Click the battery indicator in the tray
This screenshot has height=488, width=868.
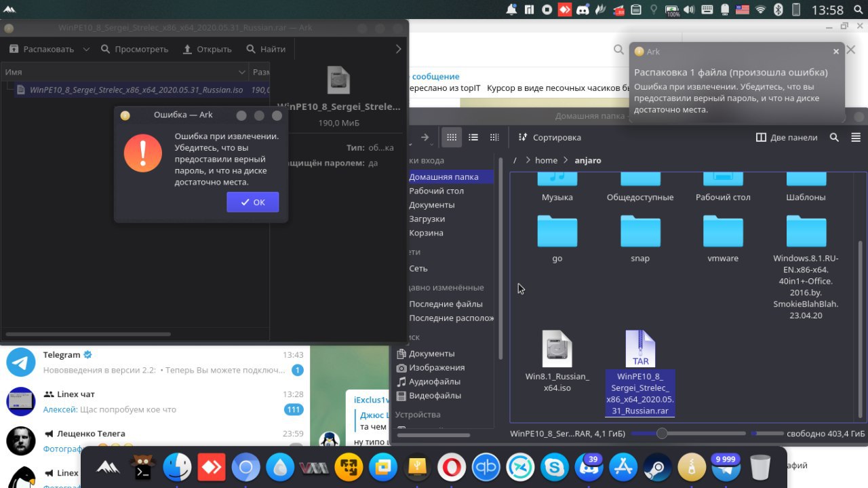coord(672,10)
